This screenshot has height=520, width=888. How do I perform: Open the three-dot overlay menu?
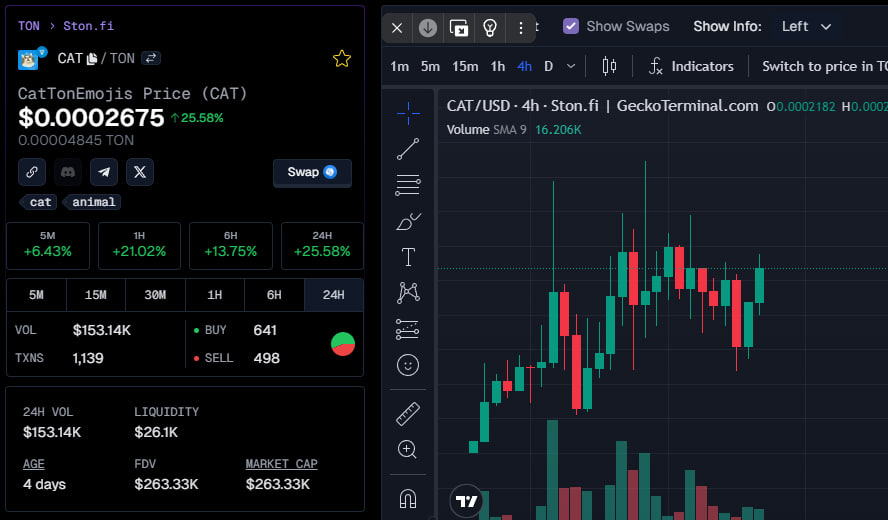click(x=521, y=28)
